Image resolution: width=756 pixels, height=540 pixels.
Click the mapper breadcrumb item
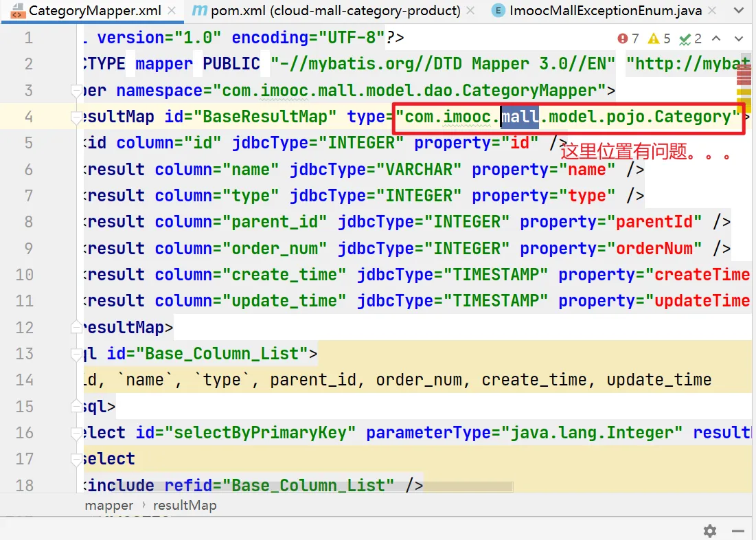point(109,505)
